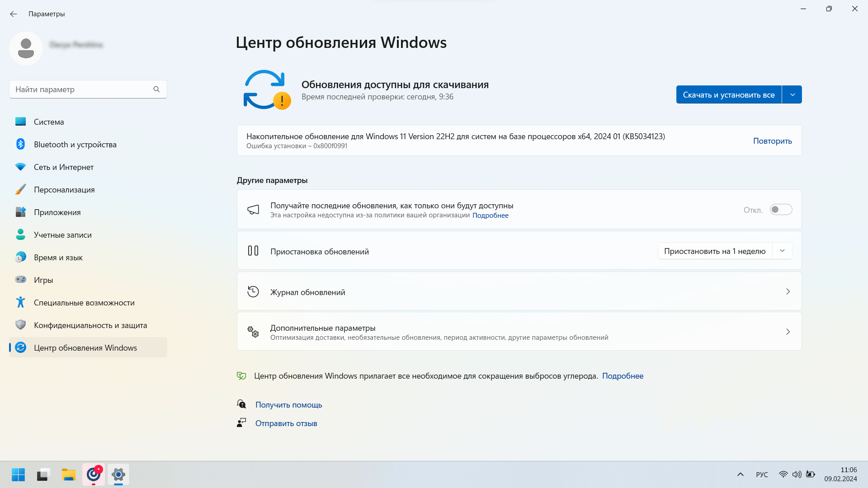
Task: Select Bluetooth и устройства icon
Action: [20, 144]
